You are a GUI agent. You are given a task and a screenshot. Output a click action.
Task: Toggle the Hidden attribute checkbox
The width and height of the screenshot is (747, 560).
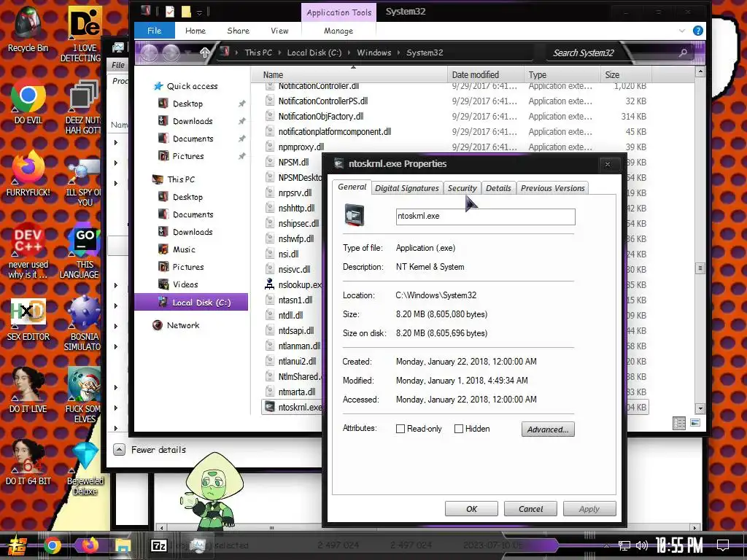(459, 429)
